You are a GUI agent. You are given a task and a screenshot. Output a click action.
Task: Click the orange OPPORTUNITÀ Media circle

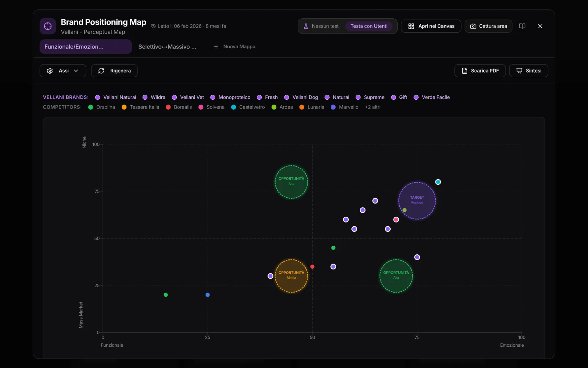coord(291,276)
